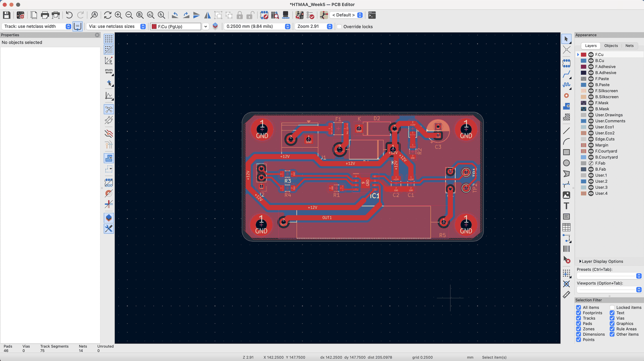This screenshot has height=361, width=644.
Task: Select the Route Tracks tool
Action: point(566,74)
